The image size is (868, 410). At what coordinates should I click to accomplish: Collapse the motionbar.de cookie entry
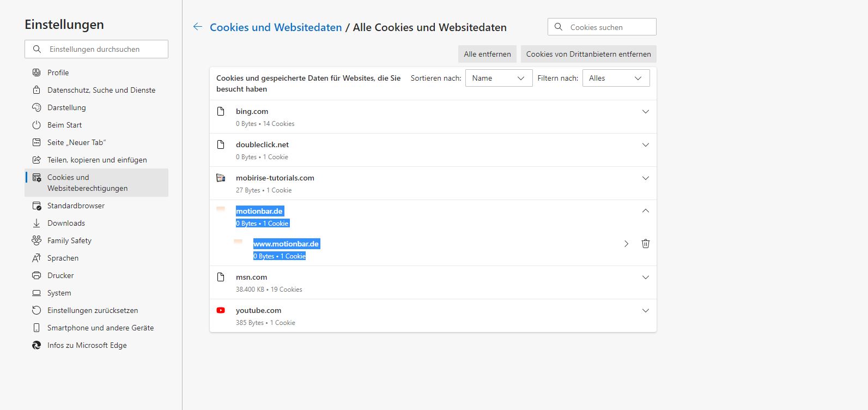646,211
